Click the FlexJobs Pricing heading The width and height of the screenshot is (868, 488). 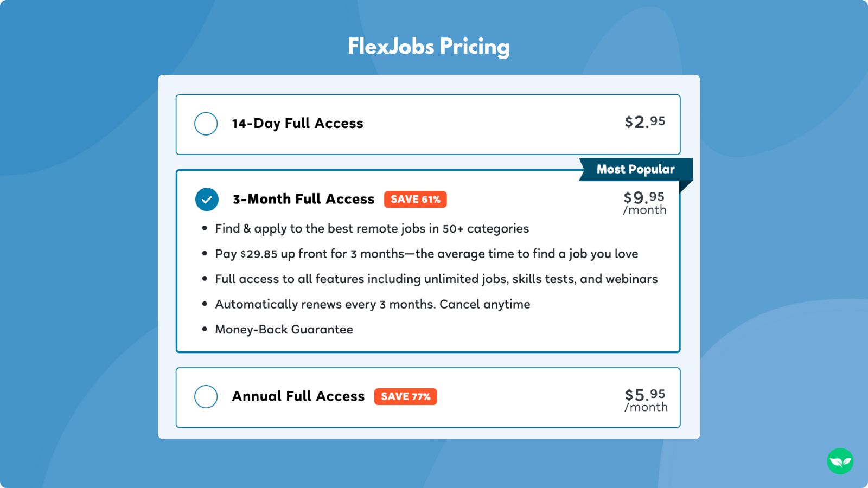click(x=429, y=47)
